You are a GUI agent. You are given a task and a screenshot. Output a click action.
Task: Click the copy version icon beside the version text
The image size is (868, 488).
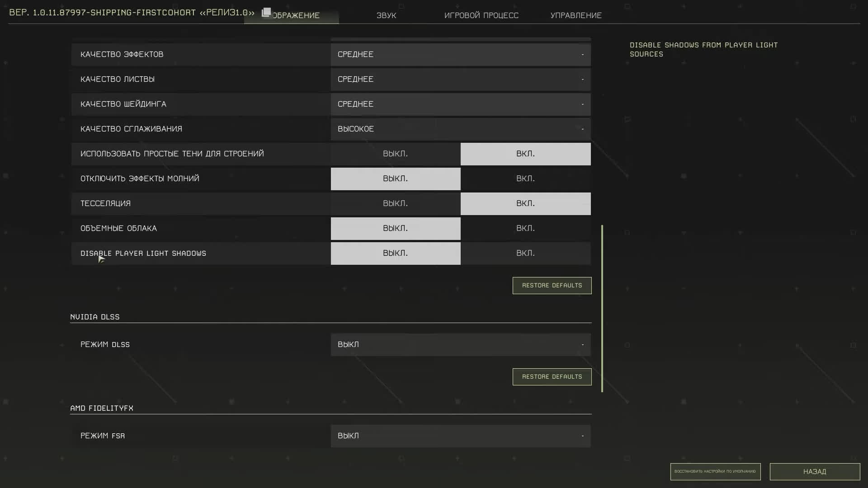(266, 12)
